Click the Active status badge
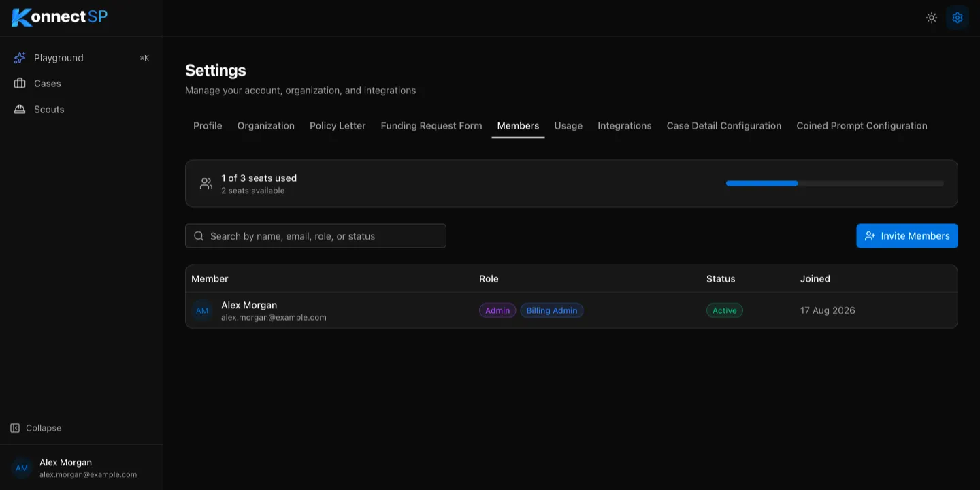The width and height of the screenshot is (980, 490). (x=725, y=311)
